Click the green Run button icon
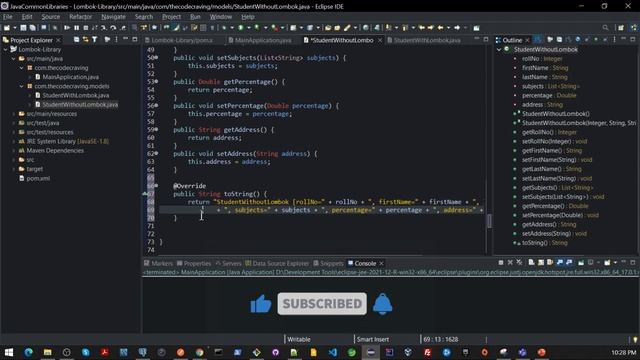Viewport: 640px width, 360px height. pos(241,28)
